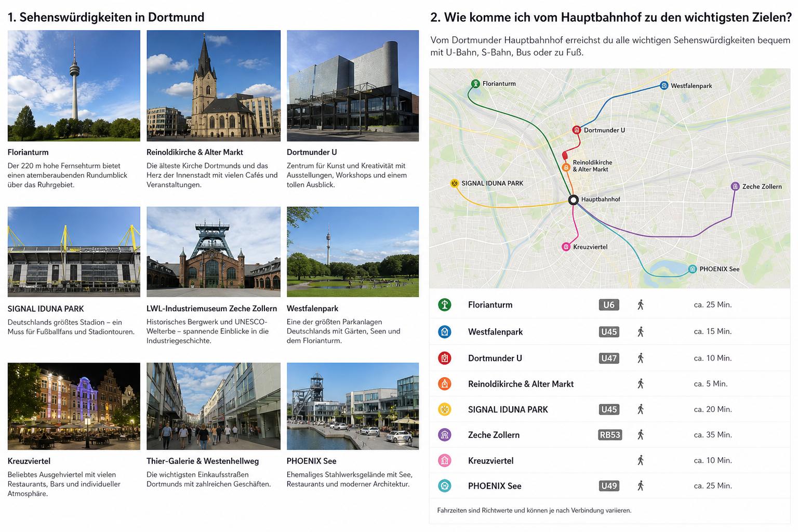Viewport: 798px width, 532px height.
Task: Click the yellow SIGNAL IDUNA PARK list icon
Action: click(x=445, y=409)
